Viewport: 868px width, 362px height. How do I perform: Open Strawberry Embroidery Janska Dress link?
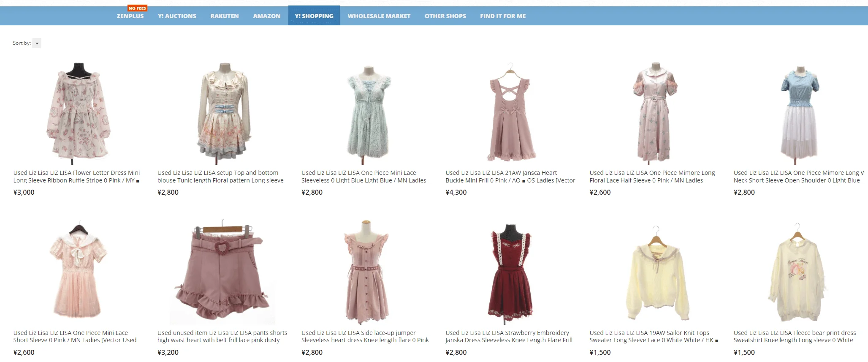[509, 337]
